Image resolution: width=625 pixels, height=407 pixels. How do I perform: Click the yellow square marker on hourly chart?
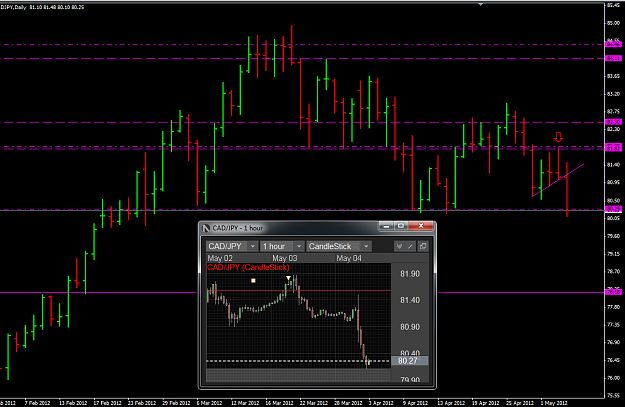(x=253, y=281)
